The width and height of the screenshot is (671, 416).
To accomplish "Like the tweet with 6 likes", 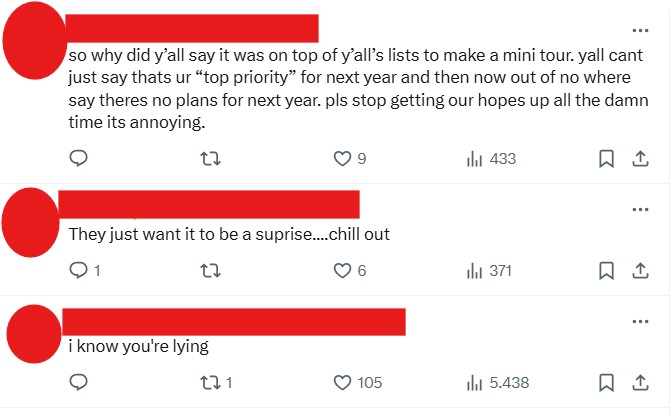I will pos(343,270).
